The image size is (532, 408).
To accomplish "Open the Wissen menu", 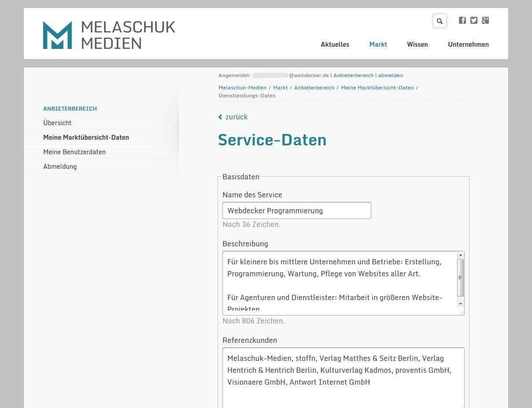I will [x=417, y=45].
